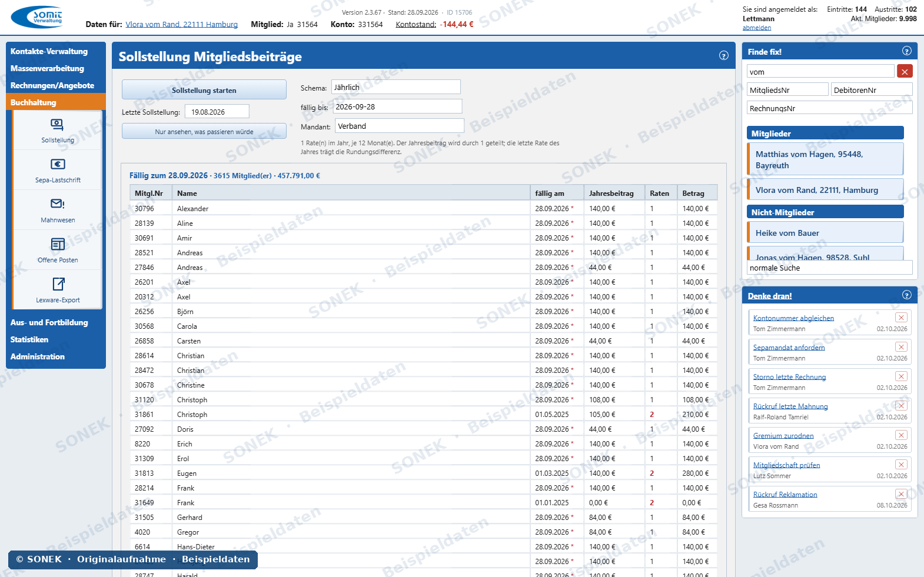
Task: Click the abmelden link
Action: (x=757, y=28)
